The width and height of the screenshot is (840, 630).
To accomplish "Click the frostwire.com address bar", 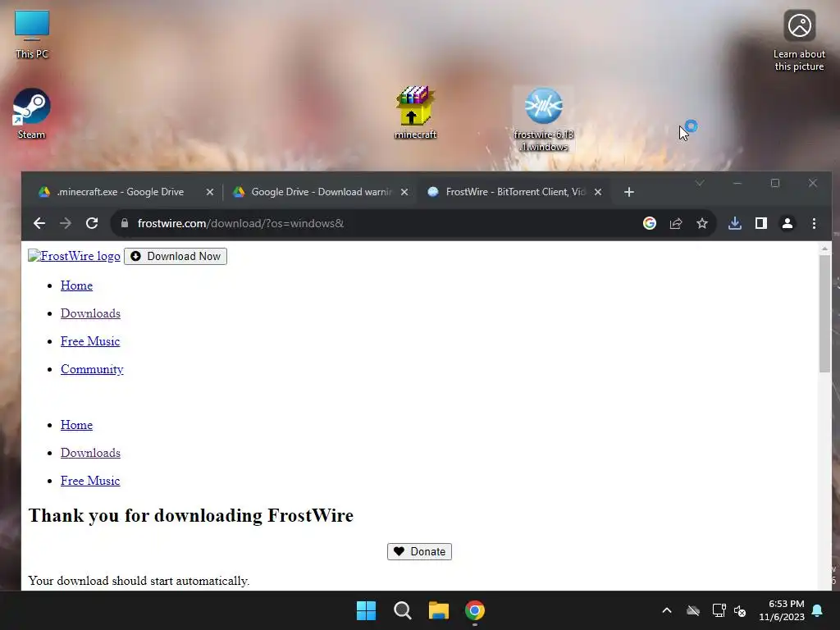I will click(375, 223).
